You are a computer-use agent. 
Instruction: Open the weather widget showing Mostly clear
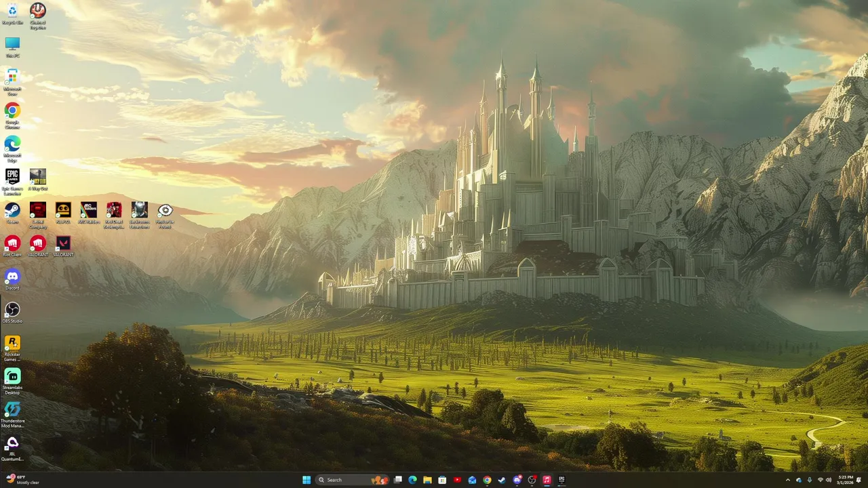(x=23, y=480)
